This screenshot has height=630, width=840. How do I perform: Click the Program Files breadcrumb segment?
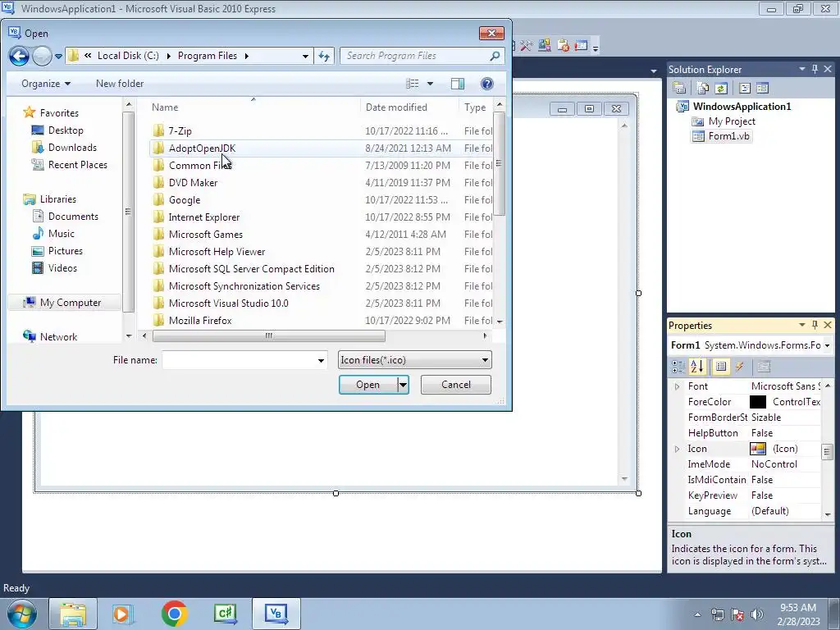(x=208, y=56)
